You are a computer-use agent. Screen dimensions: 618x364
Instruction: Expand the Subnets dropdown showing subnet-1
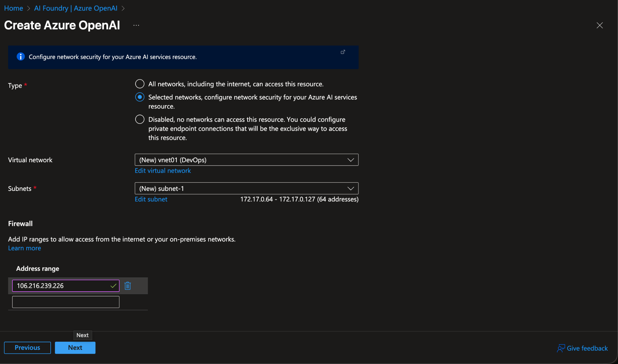tap(350, 188)
